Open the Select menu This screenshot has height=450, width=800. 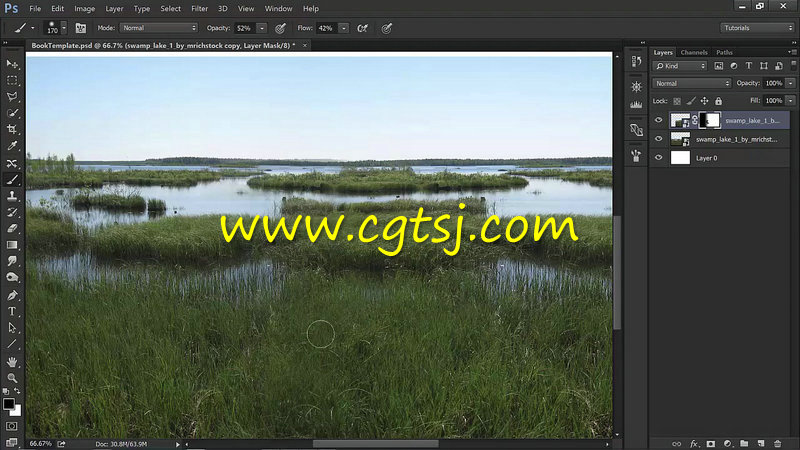[x=170, y=9]
